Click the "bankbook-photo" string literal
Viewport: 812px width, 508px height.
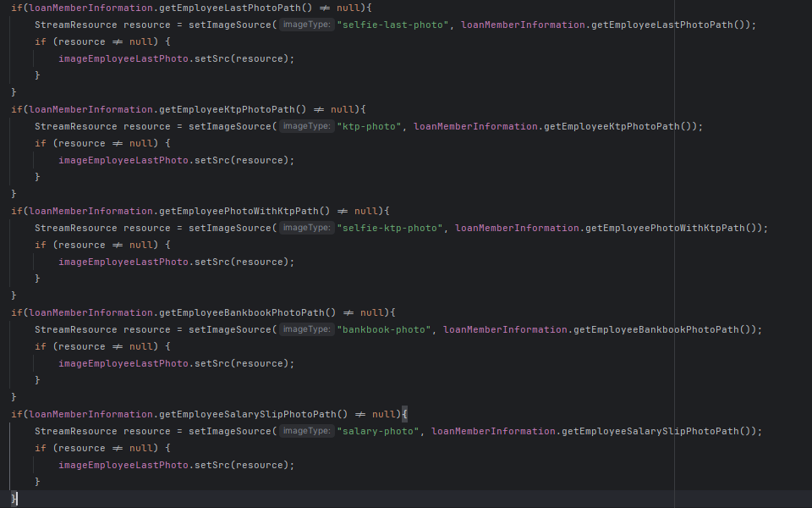click(383, 329)
